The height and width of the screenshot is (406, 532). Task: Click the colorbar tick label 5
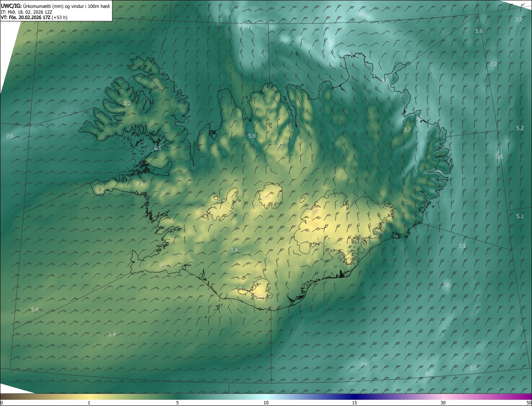pos(177,403)
